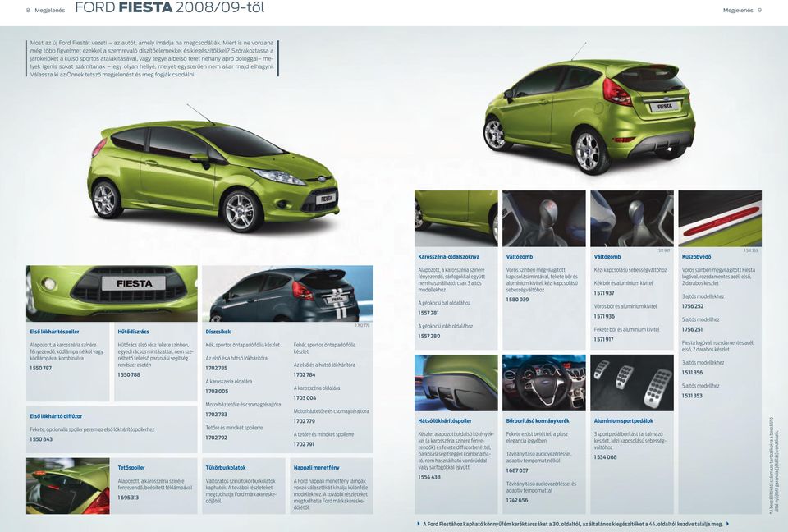Click the 'Hátsó lökhárítóspoiler' heading

click(x=445, y=421)
